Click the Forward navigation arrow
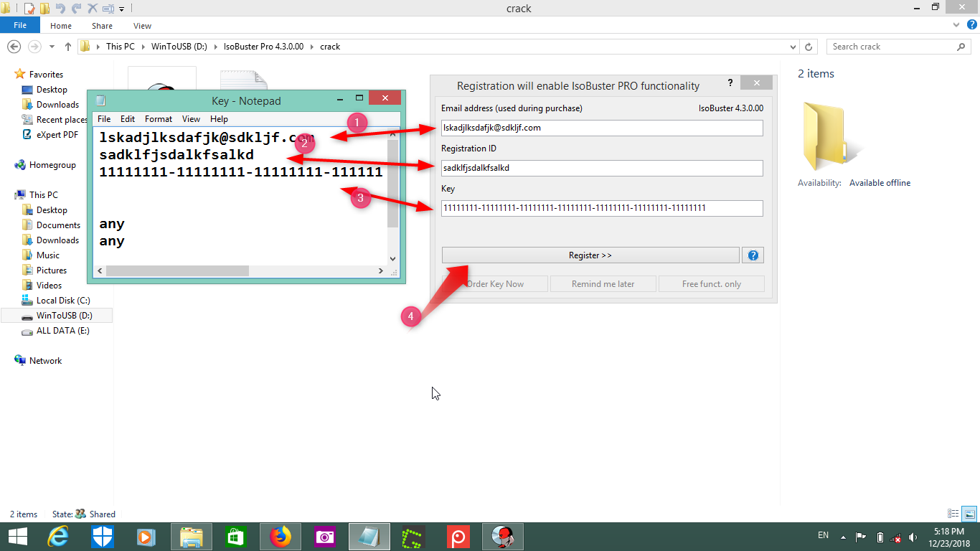This screenshot has width=980, height=551. pyautogui.click(x=34, y=47)
